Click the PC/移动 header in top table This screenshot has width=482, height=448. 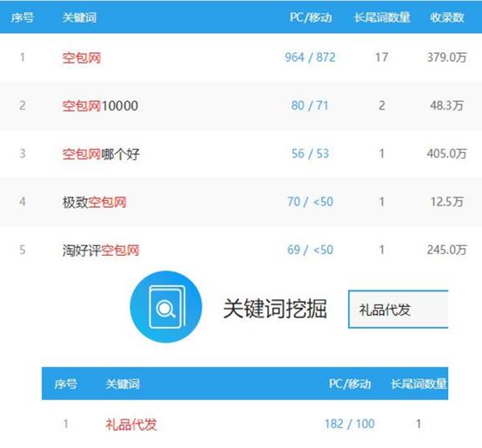pyautogui.click(x=311, y=17)
